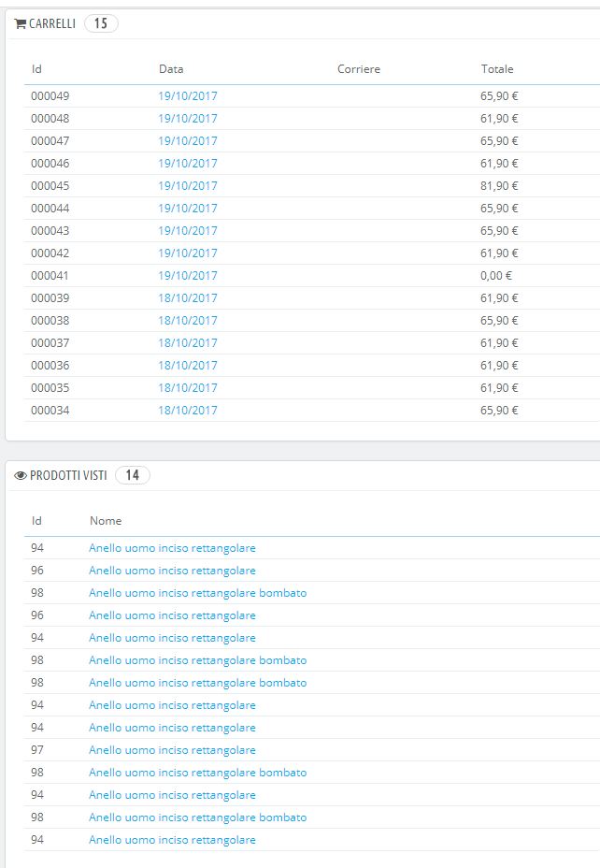Select cart Id 000035

pyautogui.click(x=50, y=388)
